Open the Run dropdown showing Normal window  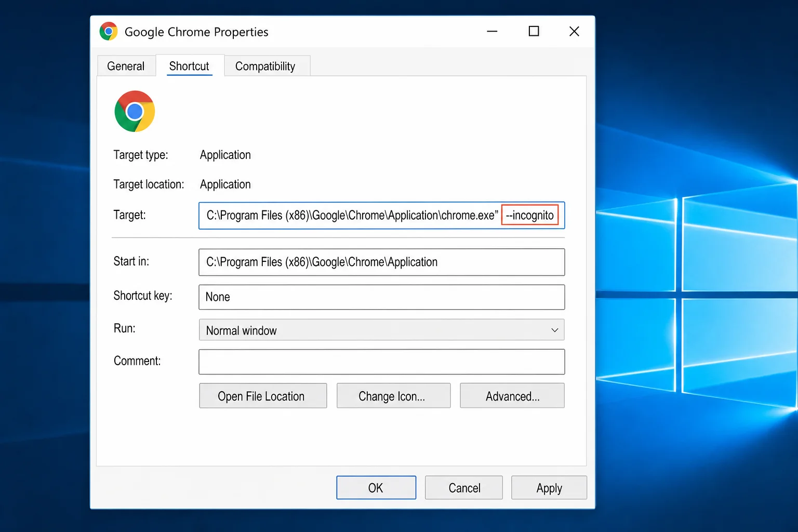381,330
